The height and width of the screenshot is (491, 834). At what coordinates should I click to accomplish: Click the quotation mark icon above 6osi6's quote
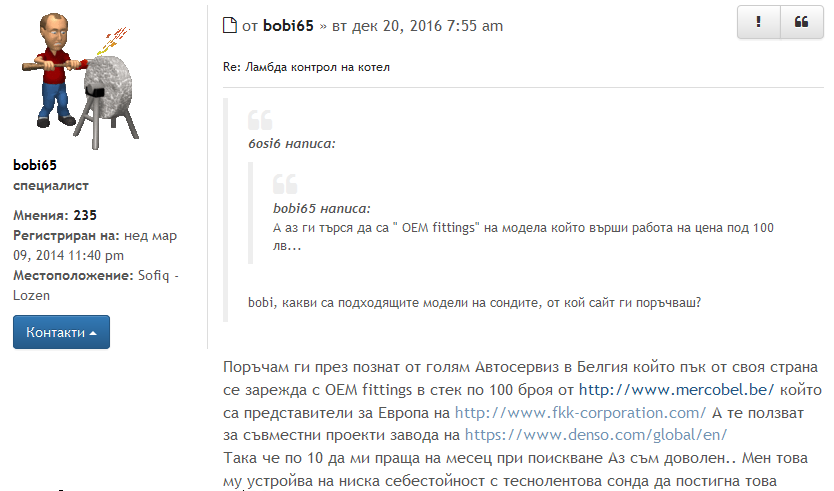pyautogui.click(x=260, y=119)
